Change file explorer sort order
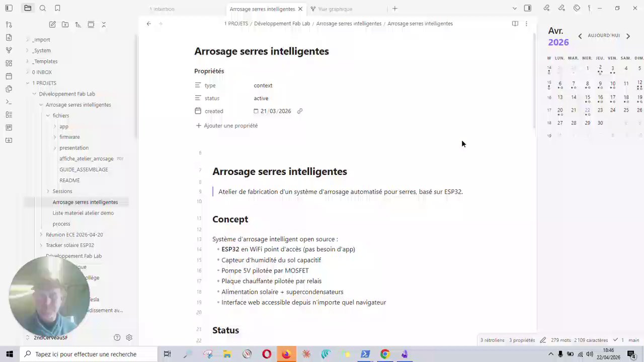Viewport: 644px width, 362px height. [78, 24]
